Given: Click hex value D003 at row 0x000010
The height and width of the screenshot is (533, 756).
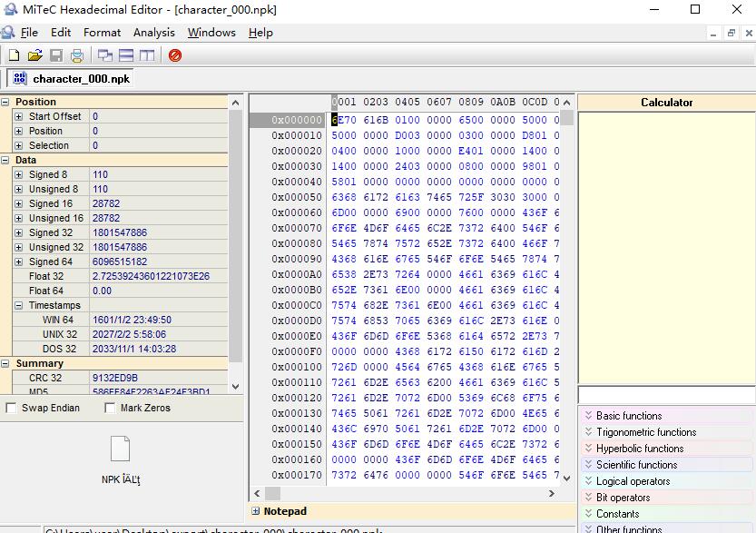Looking at the screenshot, I should pos(407,135).
